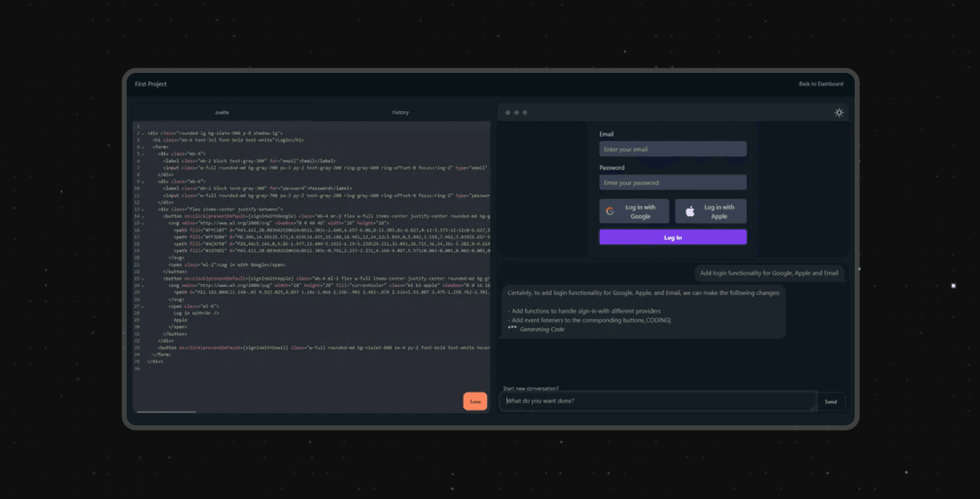
Task: Focus the Enter your email field
Action: [673, 149]
